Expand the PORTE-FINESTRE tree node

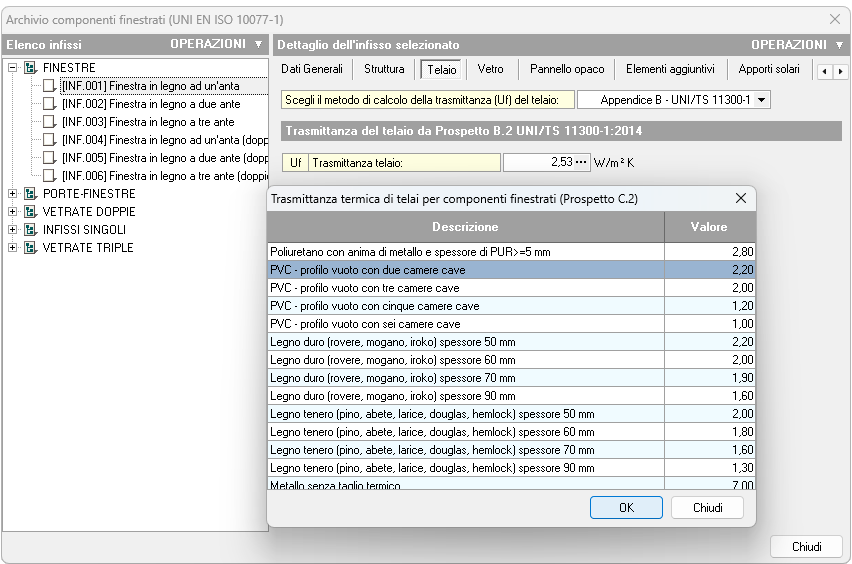13,194
